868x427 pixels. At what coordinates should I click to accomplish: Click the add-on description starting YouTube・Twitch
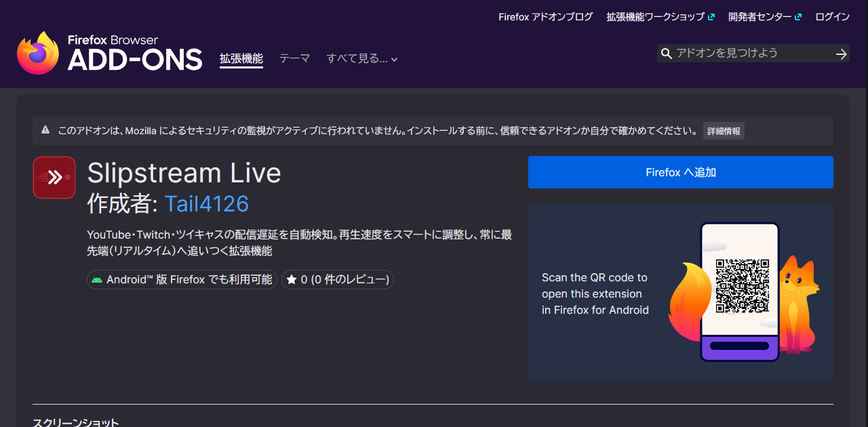(x=300, y=243)
